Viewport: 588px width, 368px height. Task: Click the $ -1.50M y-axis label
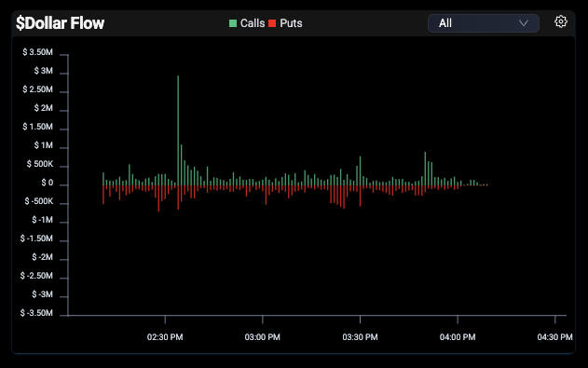36,239
